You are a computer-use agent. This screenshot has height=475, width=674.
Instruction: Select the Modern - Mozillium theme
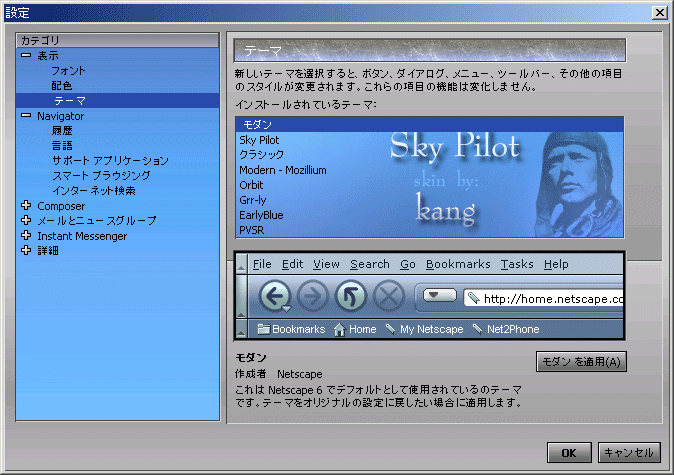pos(283,170)
